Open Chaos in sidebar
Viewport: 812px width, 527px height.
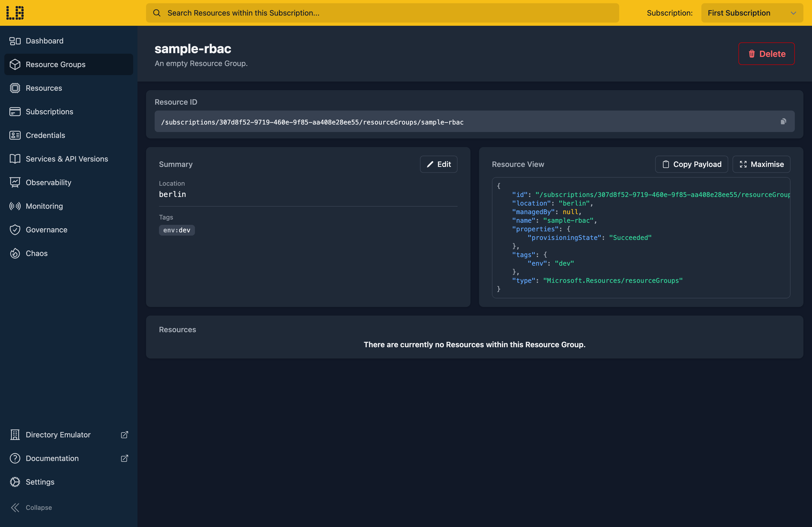click(68, 253)
